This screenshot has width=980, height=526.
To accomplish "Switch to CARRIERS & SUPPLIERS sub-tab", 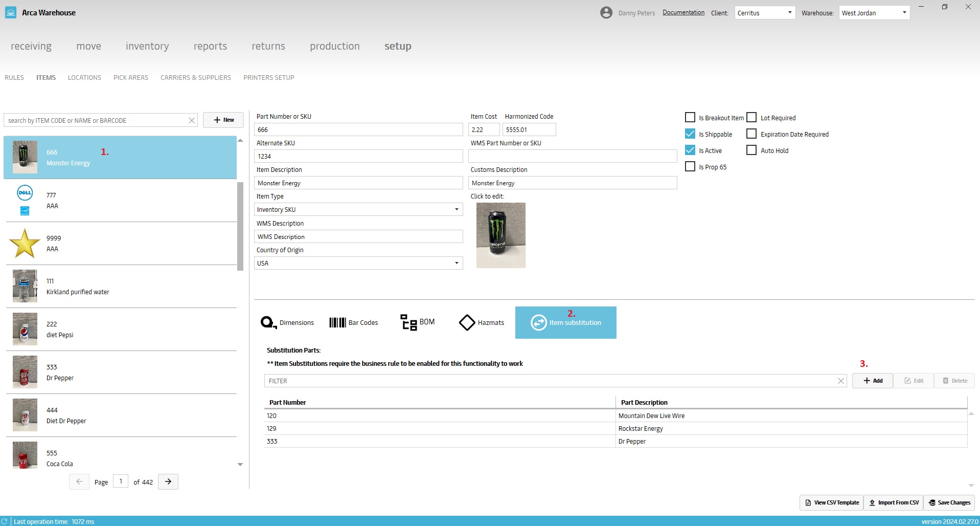I will pyautogui.click(x=196, y=78).
